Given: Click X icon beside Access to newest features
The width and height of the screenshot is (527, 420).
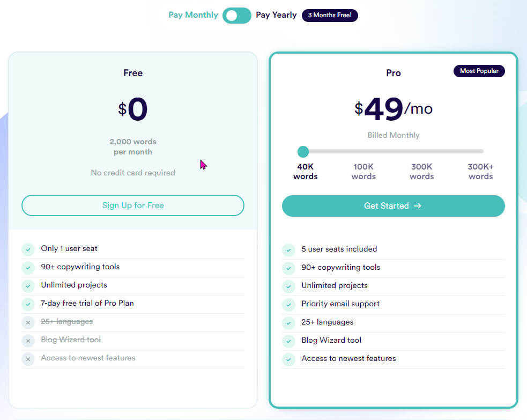Looking at the screenshot, I should pos(28,359).
